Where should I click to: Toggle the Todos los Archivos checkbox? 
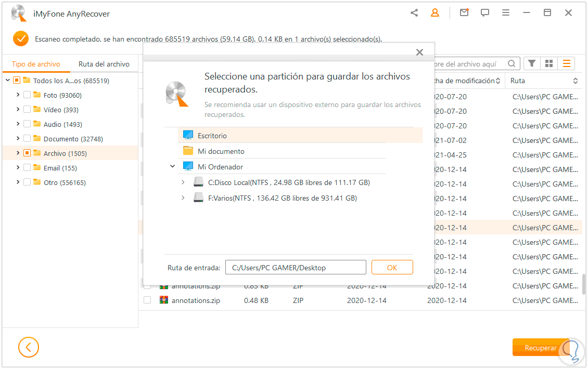[x=17, y=80]
